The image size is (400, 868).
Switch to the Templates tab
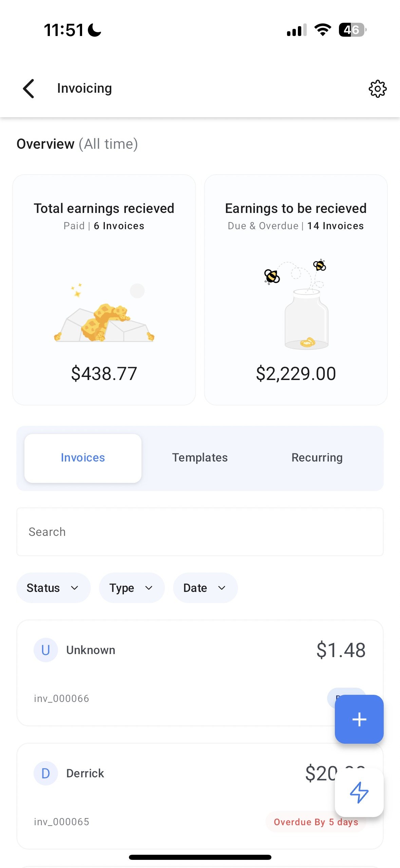(200, 458)
